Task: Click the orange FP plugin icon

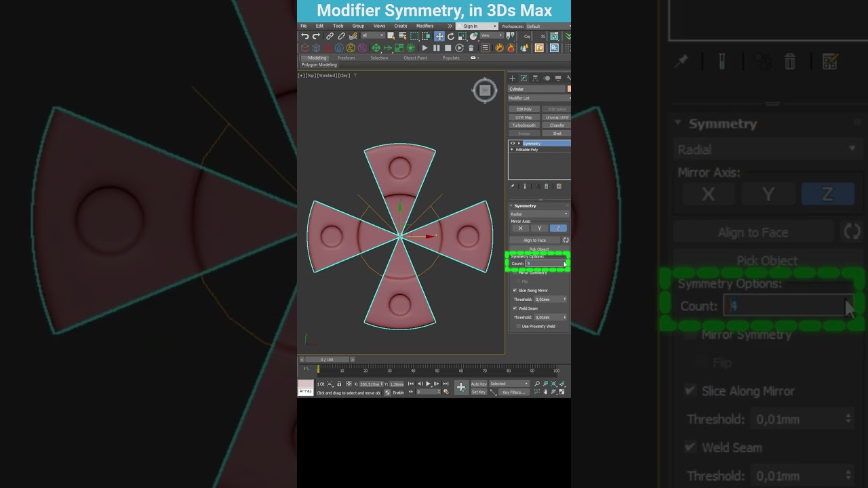Action: click(x=539, y=47)
